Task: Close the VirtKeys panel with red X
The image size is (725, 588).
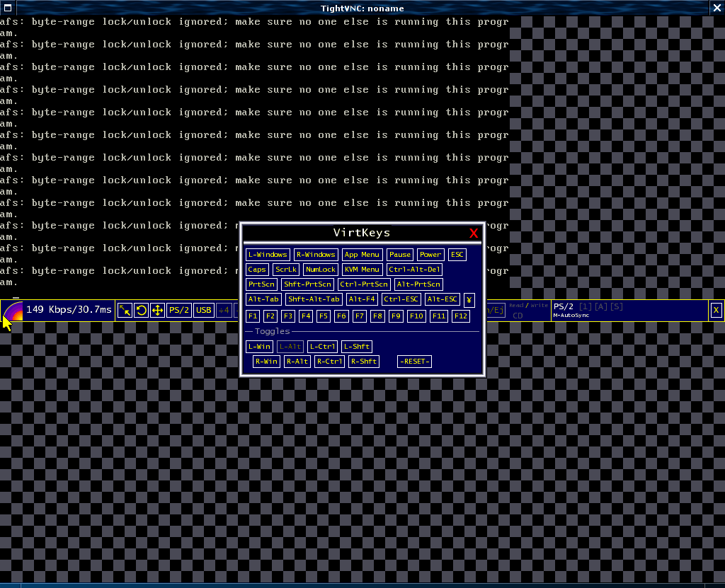Action: point(474,234)
